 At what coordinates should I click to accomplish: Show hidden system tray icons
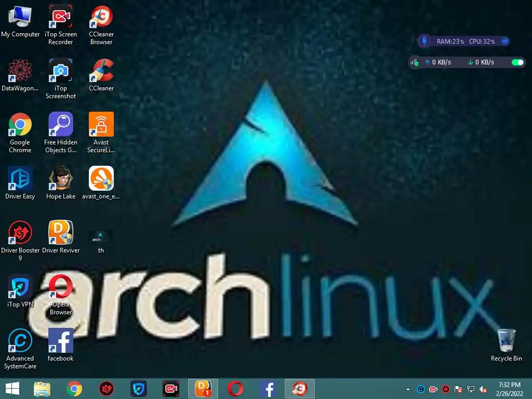[x=408, y=389]
